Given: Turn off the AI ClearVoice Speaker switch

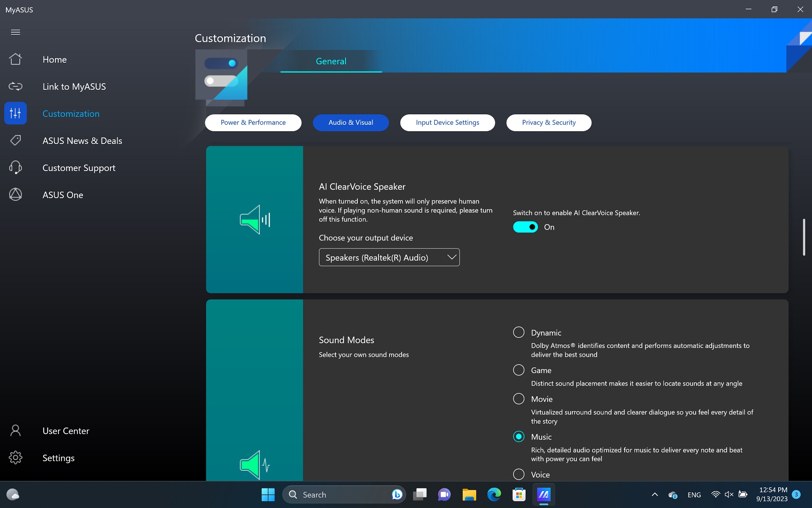Looking at the screenshot, I should click(x=525, y=227).
